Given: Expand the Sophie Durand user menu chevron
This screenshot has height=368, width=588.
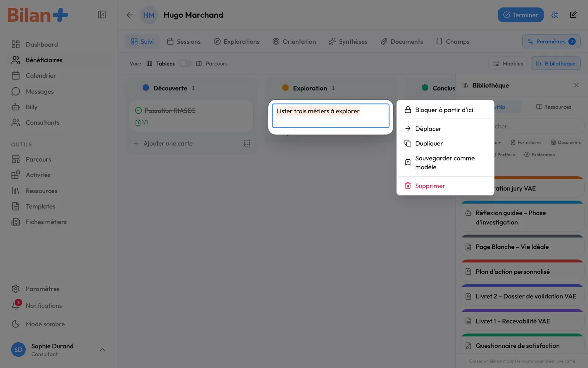Looking at the screenshot, I should [x=103, y=350].
